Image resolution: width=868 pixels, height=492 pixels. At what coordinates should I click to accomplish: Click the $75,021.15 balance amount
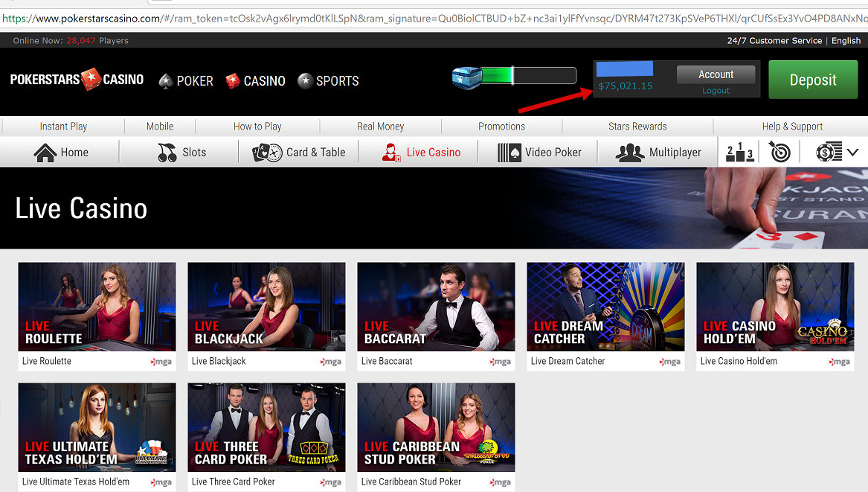(x=626, y=86)
